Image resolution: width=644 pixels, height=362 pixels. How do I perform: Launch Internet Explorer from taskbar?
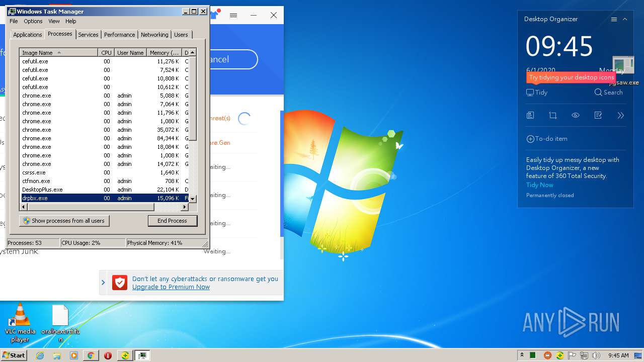tap(40, 355)
